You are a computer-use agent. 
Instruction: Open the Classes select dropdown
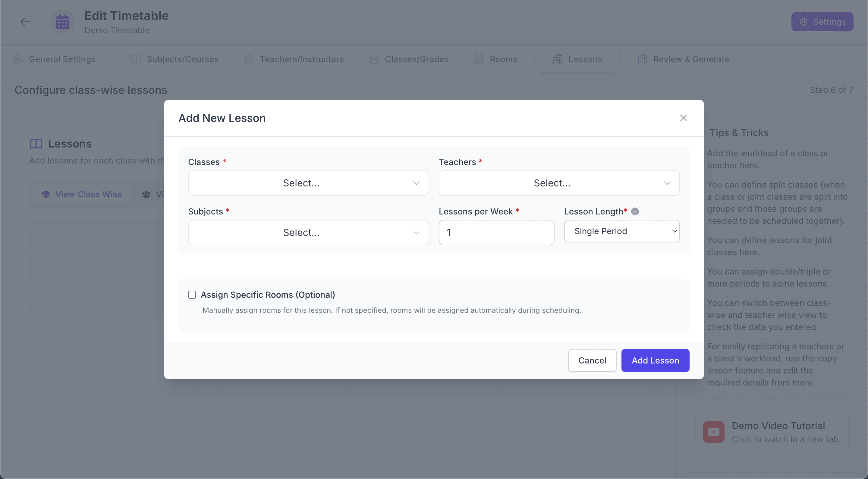tap(308, 183)
